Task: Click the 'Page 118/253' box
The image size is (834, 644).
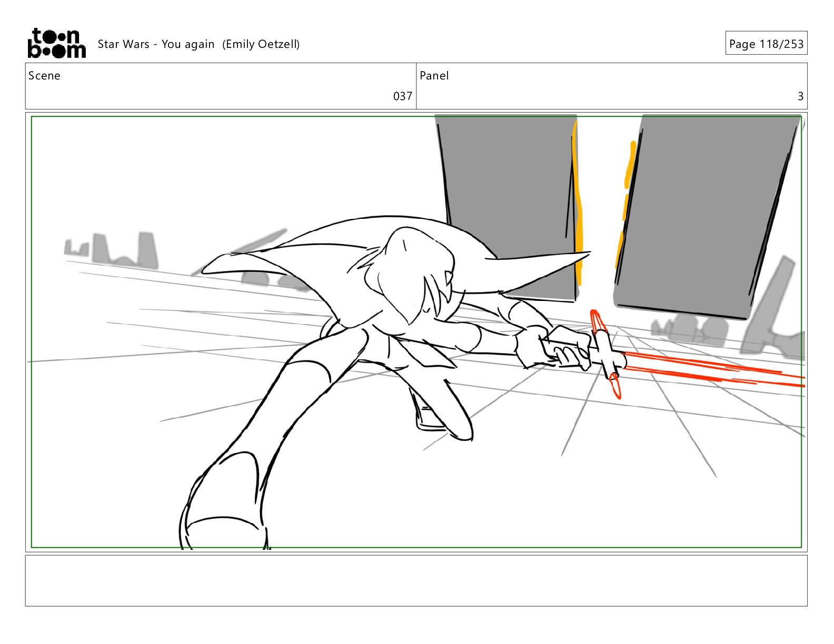Action: pyautogui.click(x=766, y=44)
